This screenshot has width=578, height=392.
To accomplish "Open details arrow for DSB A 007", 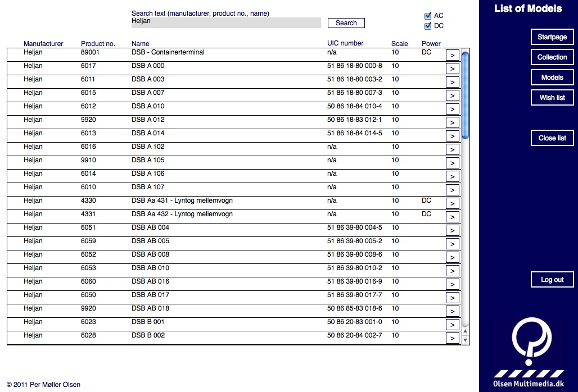I will click(x=452, y=95).
